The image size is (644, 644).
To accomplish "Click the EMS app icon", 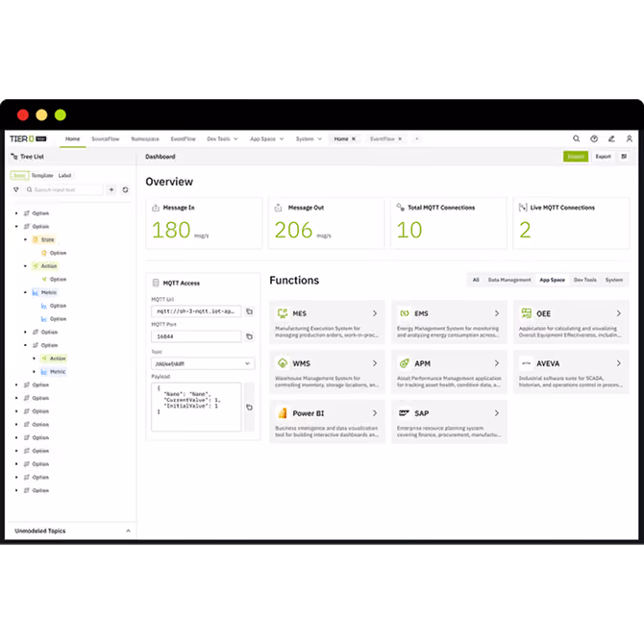I will [404, 313].
